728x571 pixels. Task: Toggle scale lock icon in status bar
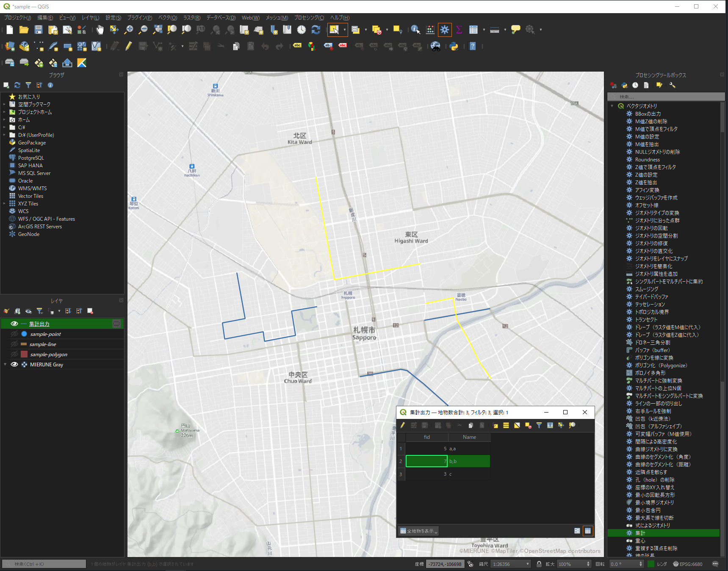(x=539, y=564)
